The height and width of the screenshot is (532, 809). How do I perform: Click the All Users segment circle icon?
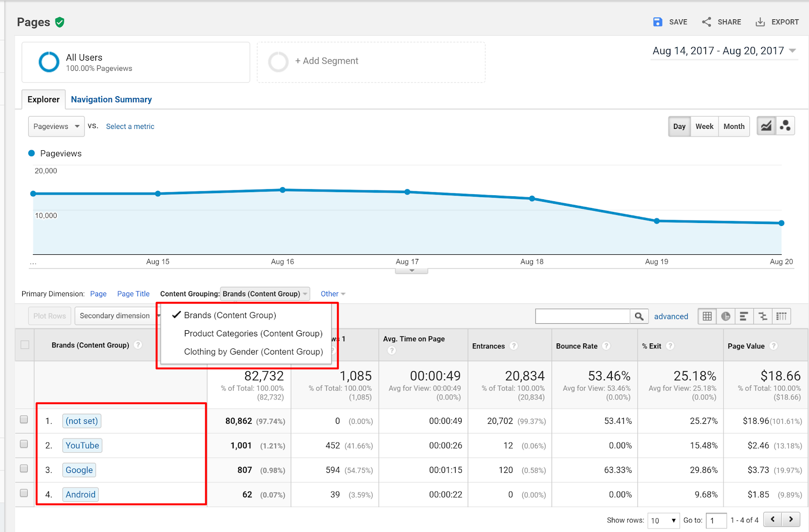click(x=49, y=62)
